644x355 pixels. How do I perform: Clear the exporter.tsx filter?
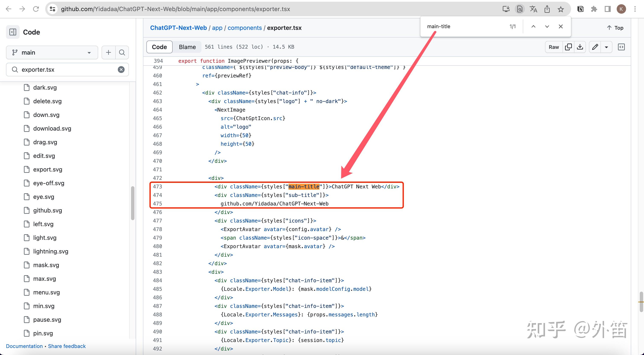point(121,70)
